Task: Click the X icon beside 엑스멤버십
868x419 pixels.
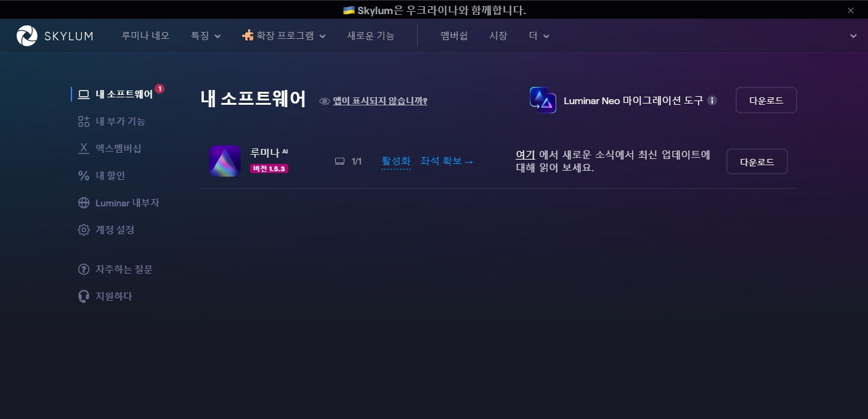Action: (x=84, y=148)
